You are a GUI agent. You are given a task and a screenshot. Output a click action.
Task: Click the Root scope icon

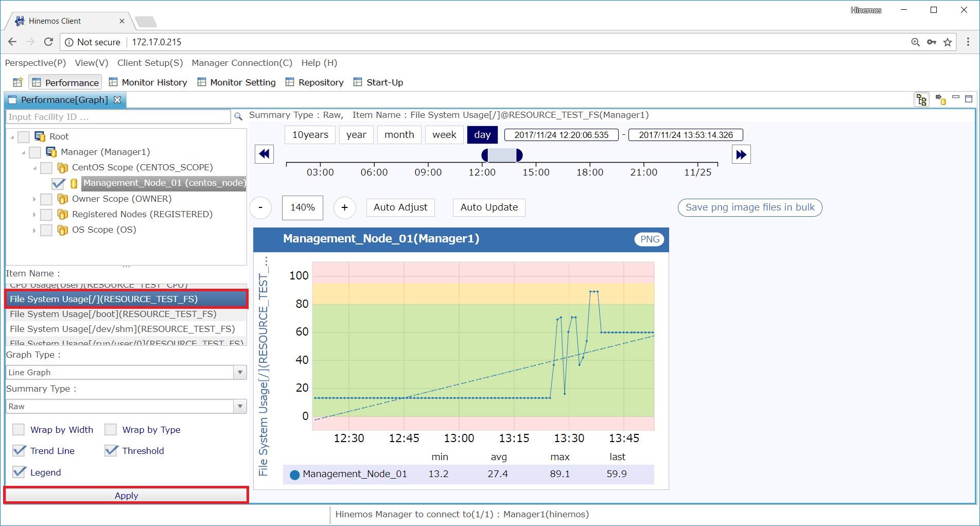click(x=40, y=136)
